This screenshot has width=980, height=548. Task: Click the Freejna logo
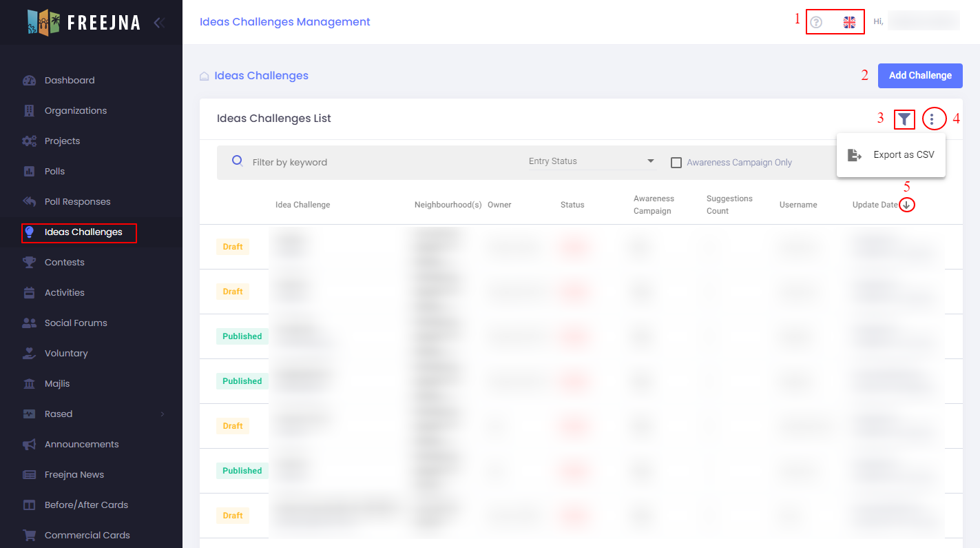(x=84, y=22)
